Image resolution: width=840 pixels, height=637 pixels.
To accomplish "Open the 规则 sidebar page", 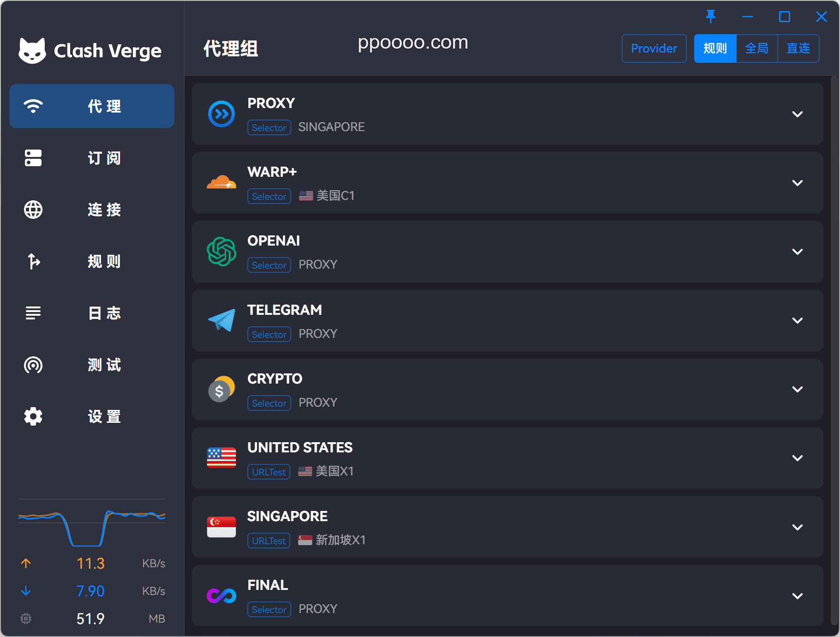I will point(92,261).
